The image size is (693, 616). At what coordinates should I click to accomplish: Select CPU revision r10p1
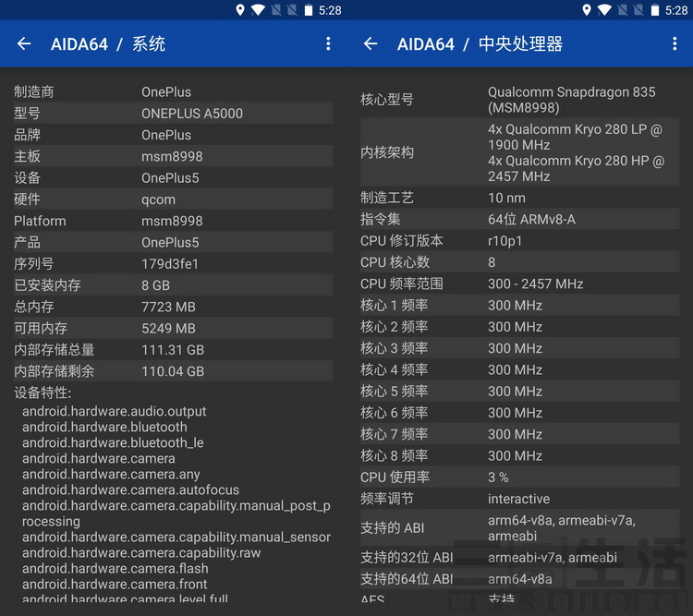505,241
